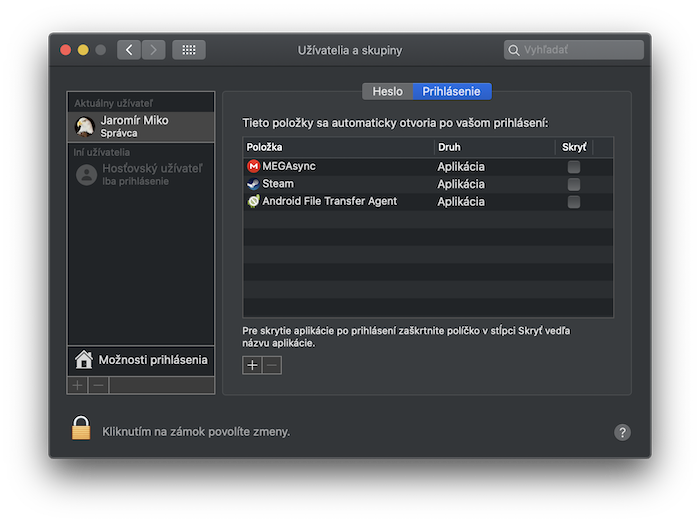Toggle the Skryť checkbox for MEGAsync
The width and height of the screenshot is (700, 523).
573,167
